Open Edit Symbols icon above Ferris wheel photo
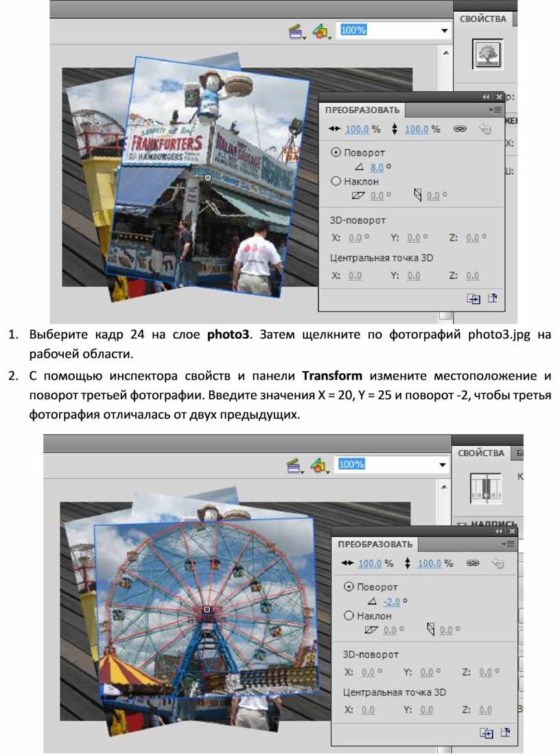Screen dimensions: 560x756 point(319,466)
